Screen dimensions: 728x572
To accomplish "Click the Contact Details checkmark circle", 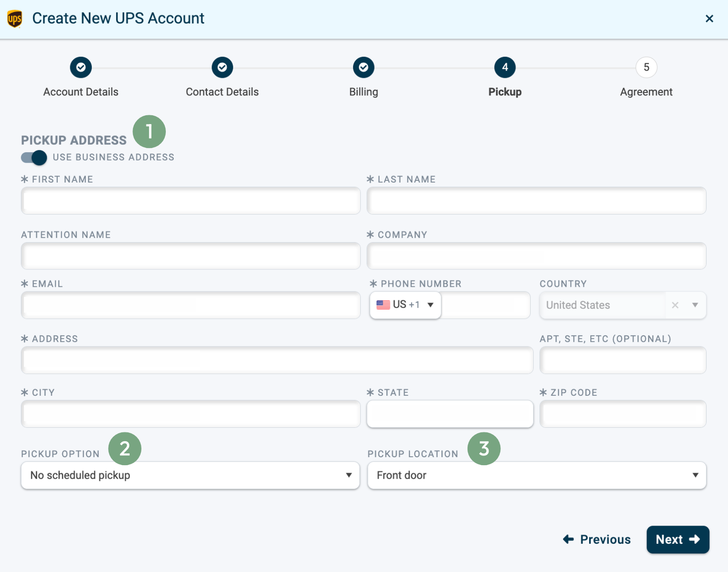I will 222,67.
